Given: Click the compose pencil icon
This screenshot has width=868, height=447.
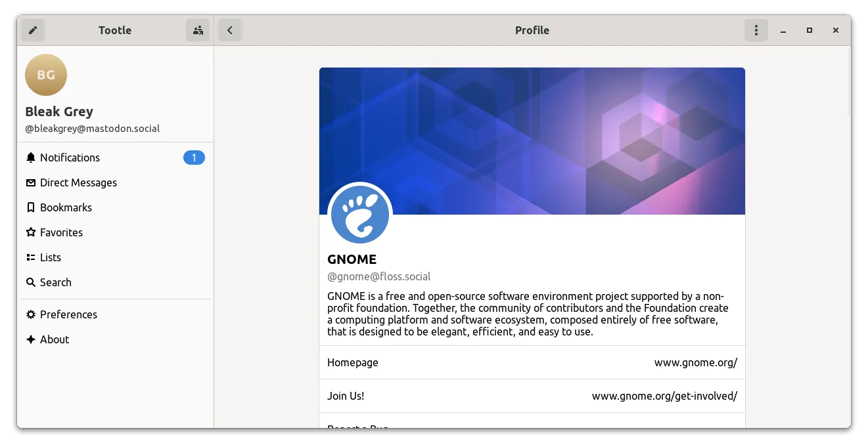Looking at the screenshot, I should [x=33, y=30].
